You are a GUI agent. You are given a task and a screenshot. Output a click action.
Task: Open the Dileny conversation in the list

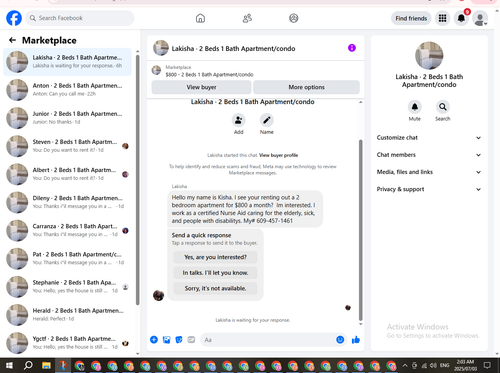coord(68,202)
